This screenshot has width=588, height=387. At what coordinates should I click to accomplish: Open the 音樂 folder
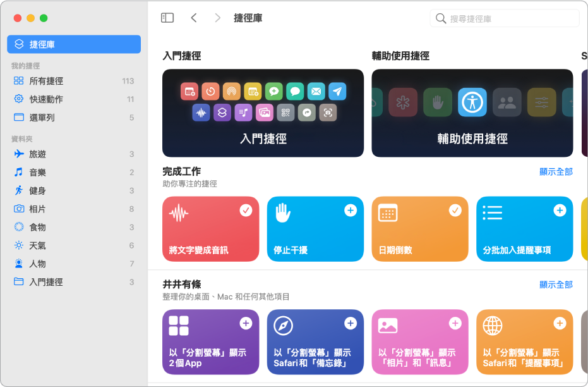74,172
